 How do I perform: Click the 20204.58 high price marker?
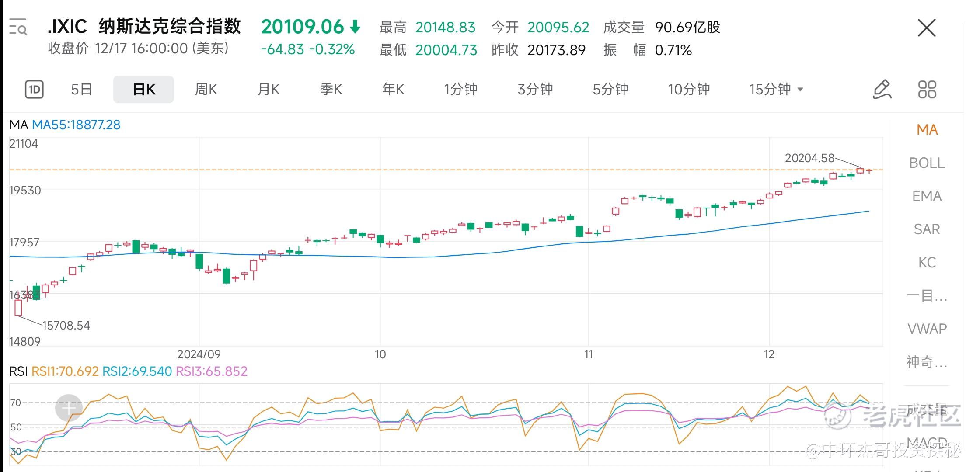click(x=809, y=158)
